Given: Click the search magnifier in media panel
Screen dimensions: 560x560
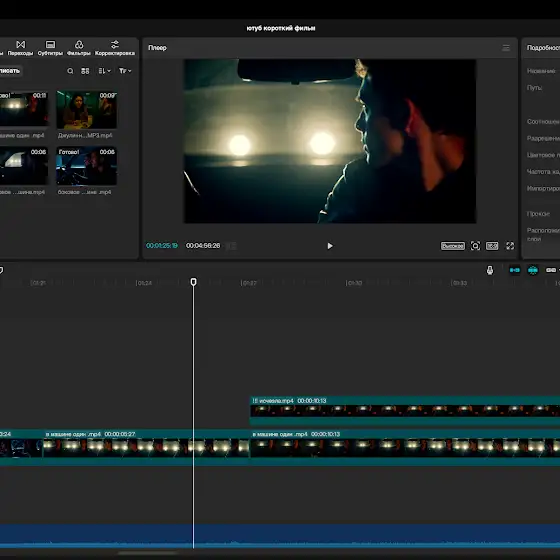Looking at the screenshot, I should click(70, 71).
